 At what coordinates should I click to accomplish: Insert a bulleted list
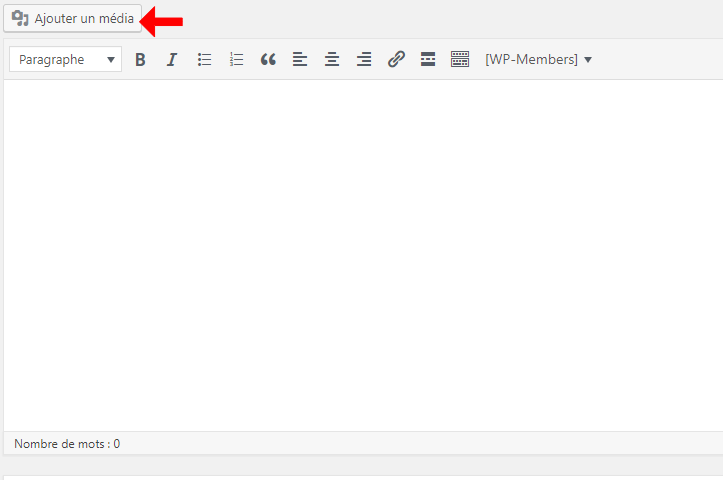[x=204, y=60]
